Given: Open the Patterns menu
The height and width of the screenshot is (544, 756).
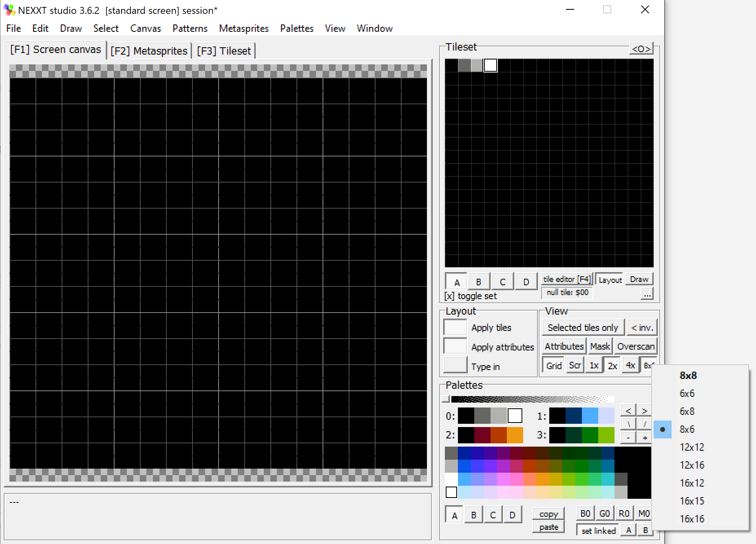Looking at the screenshot, I should (x=190, y=28).
